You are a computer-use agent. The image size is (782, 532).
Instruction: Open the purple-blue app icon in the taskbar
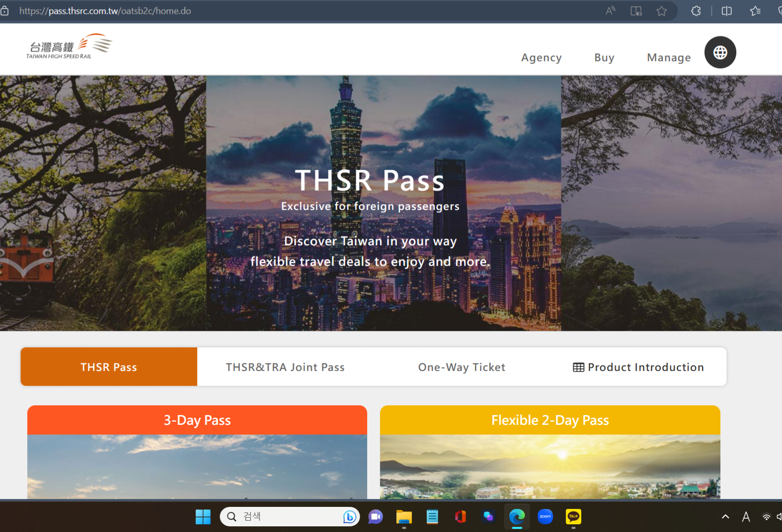point(488,517)
